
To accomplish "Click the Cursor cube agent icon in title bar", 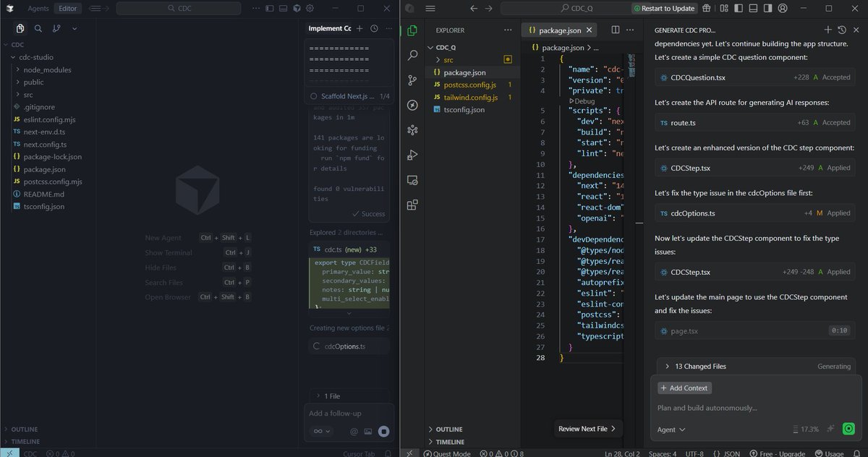I will [297, 9].
